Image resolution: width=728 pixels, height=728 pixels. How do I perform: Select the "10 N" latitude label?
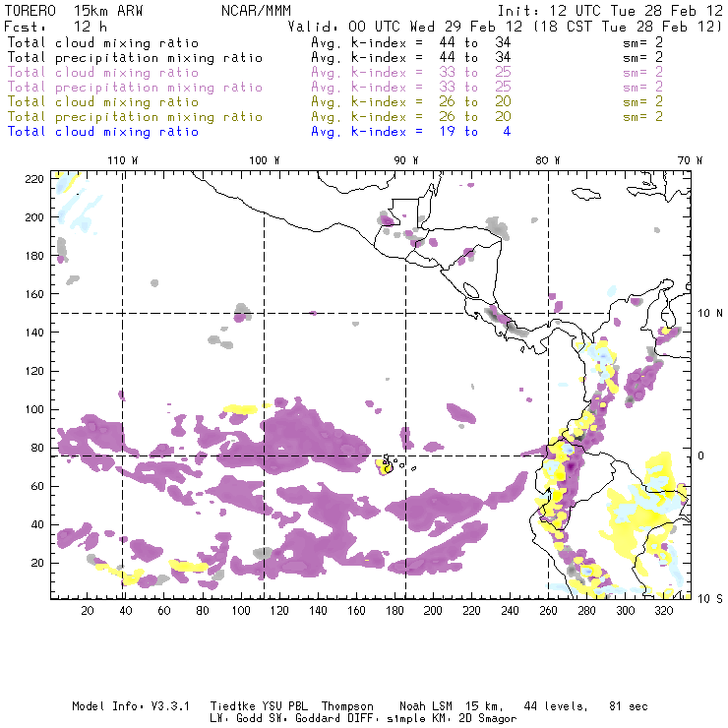[710, 314]
